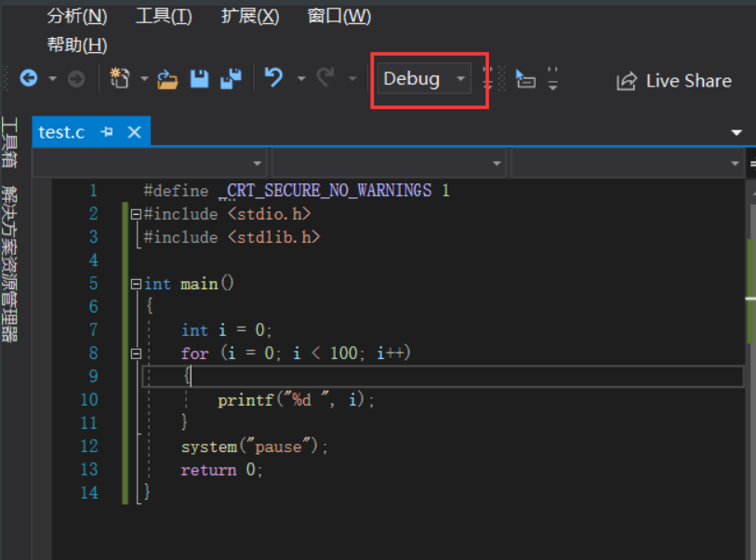The image size is (756, 560).
Task: Click <stdio.h> in the include line
Action: pyautogui.click(x=270, y=214)
